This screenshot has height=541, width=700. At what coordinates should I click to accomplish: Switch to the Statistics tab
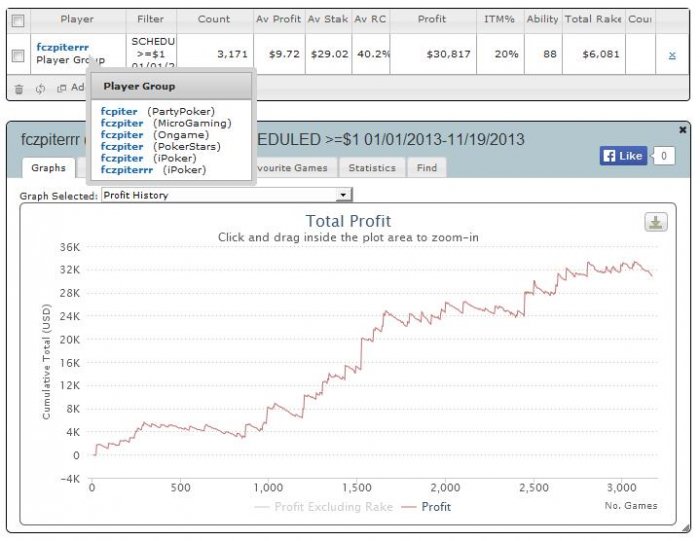372,168
